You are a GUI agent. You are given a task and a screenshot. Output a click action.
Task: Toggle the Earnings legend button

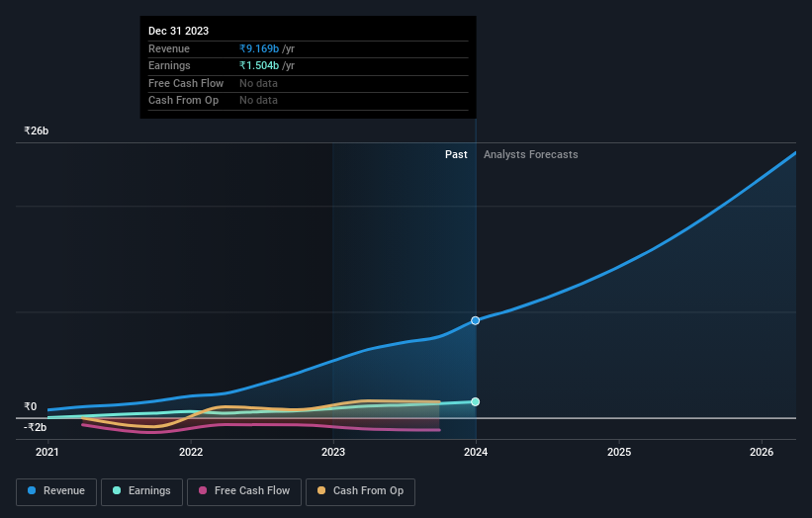tap(141, 491)
